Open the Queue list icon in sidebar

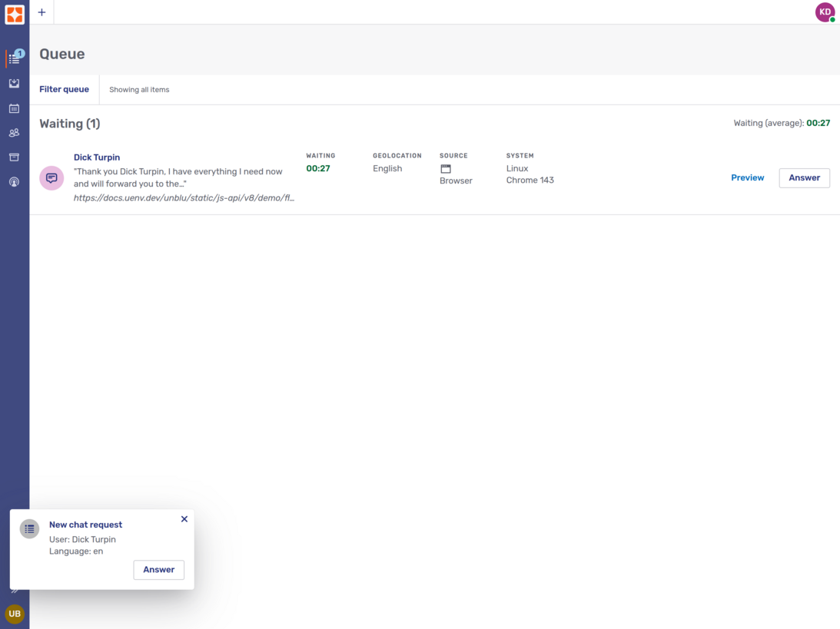pos(14,59)
